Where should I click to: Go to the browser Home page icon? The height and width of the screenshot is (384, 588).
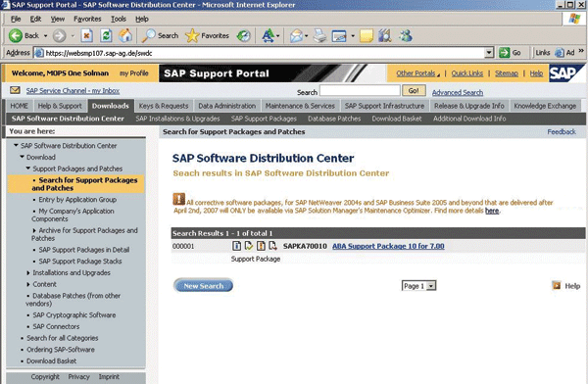[125, 36]
